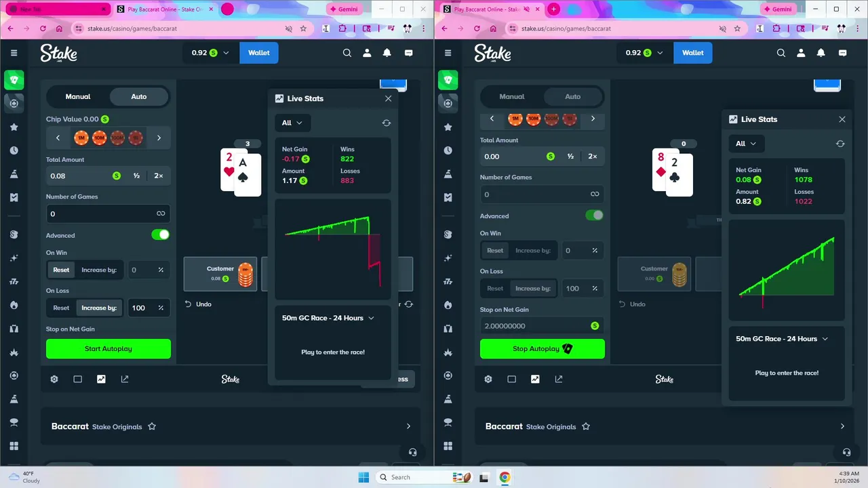The image size is (868, 488).
Task: Select On Win Reset in right window
Action: point(495,250)
